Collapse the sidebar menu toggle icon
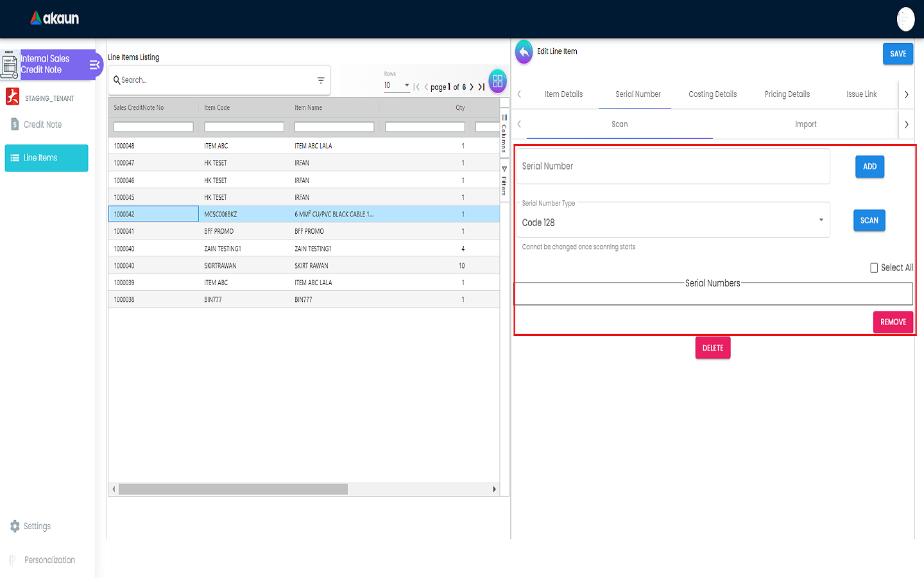This screenshot has height=578, width=924. (x=94, y=65)
